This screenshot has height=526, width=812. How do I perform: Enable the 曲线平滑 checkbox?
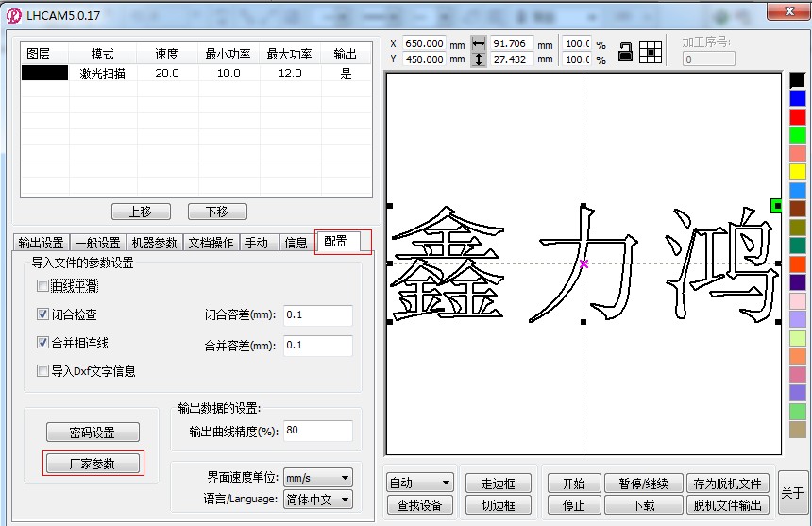[42, 286]
